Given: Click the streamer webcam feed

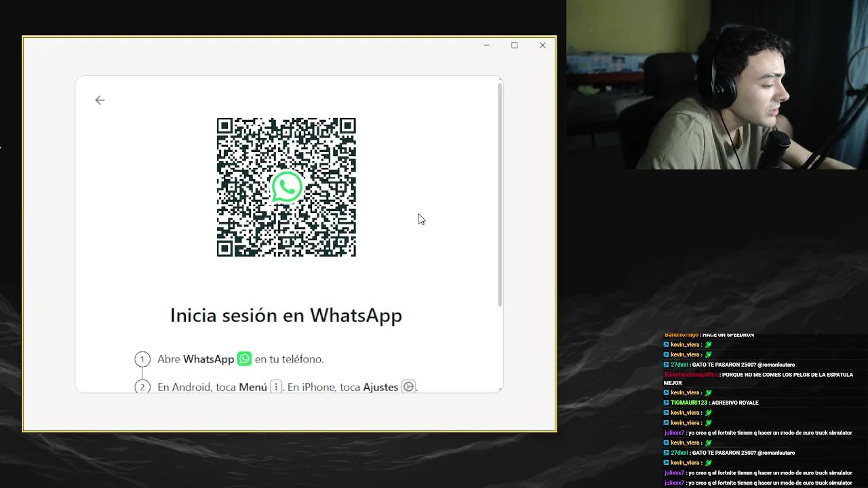Looking at the screenshot, I should click(x=717, y=85).
